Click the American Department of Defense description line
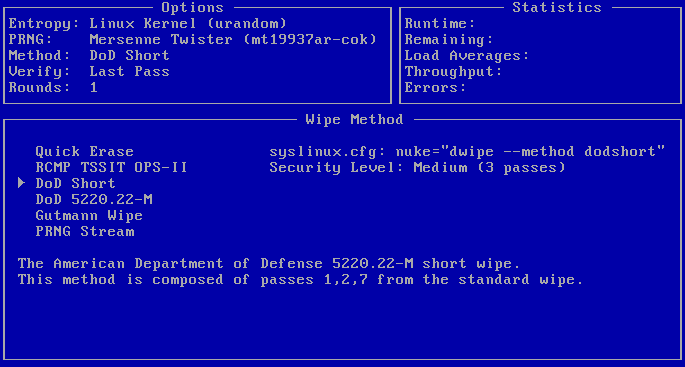 coord(269,263)
